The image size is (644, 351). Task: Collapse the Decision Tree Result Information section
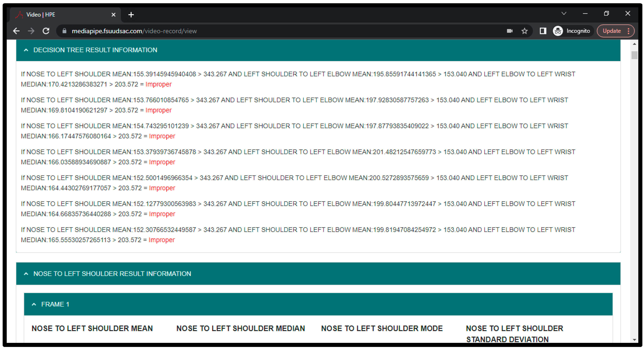[26, 50]
